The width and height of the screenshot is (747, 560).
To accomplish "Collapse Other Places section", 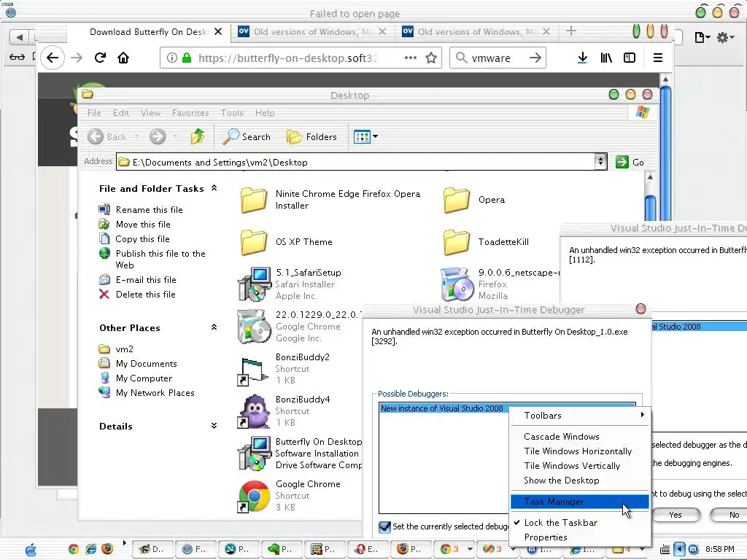I will [x=214, y=327].
